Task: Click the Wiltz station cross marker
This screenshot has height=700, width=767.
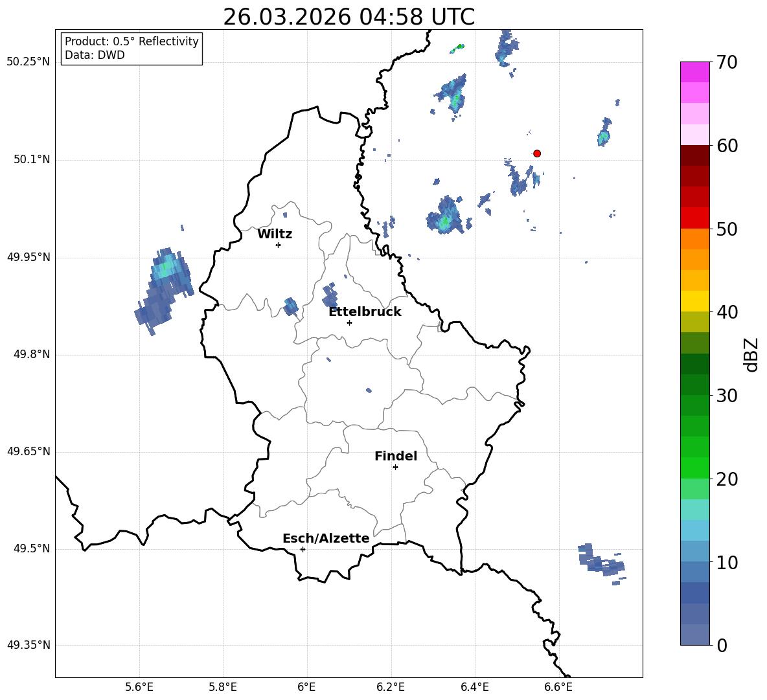Action: pos(279,245)
